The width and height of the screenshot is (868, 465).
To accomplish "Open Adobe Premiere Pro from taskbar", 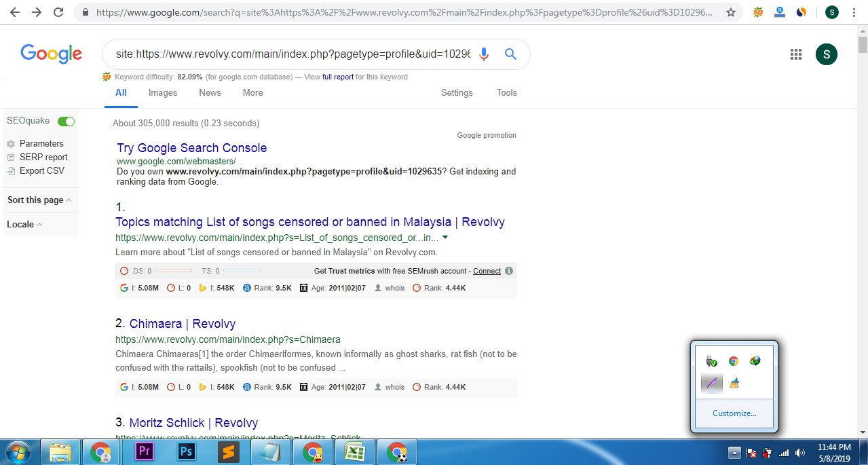I will tap(145, 452).
